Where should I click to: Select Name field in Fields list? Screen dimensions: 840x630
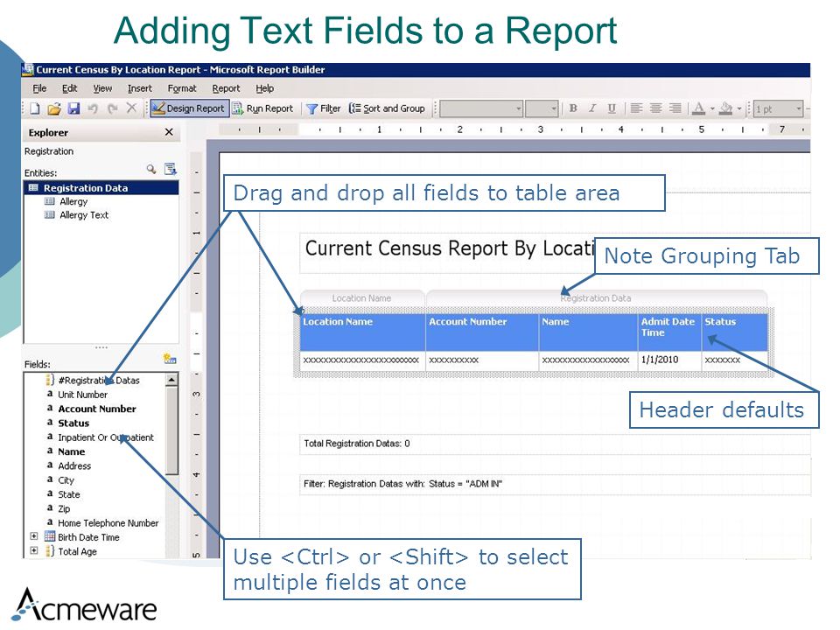[x=71, y=451]
